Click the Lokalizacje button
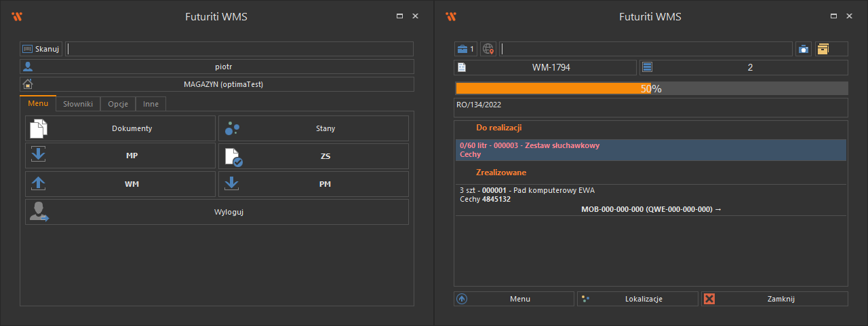 point(637,299)
